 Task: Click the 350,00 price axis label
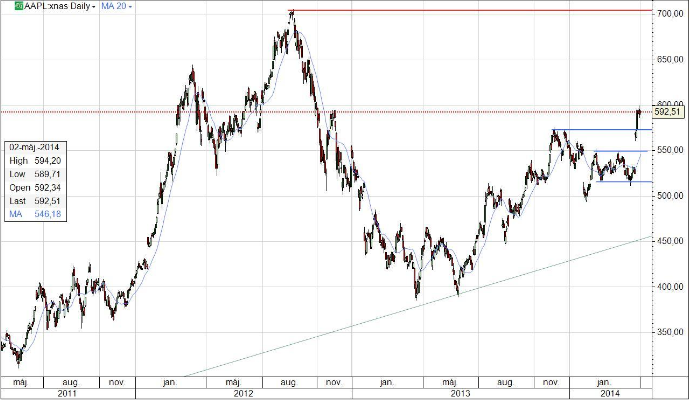[x=670, y=332]
